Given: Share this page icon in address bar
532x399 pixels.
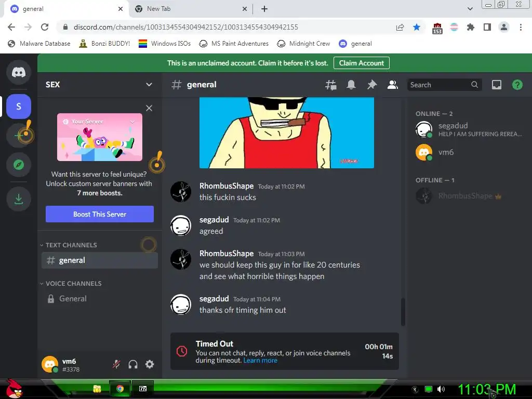Looking at the screenshot, I should (400, 27).
